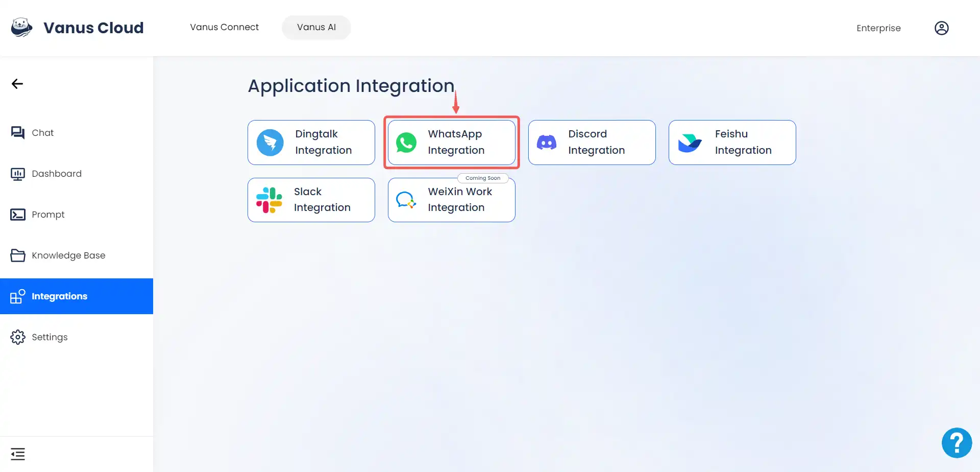The width and height of the screenshot is (980, 472).
Task: Open the Knowledge Base menu item
Action: tap(77, 255)
